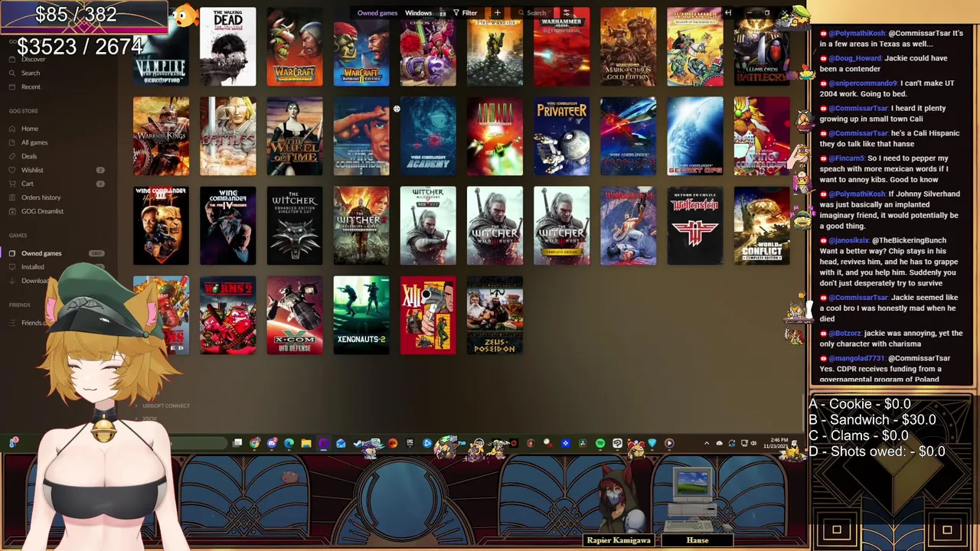Open Warhammer Mark of Chaos Gold Edition
This screenshot has height=551, width=980.
[629, 47]
